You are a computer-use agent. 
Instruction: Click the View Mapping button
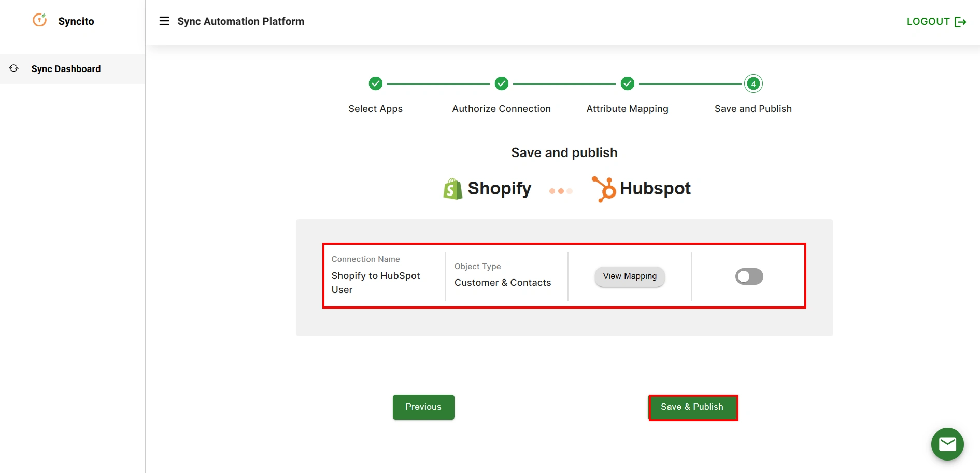click(629, 276)
